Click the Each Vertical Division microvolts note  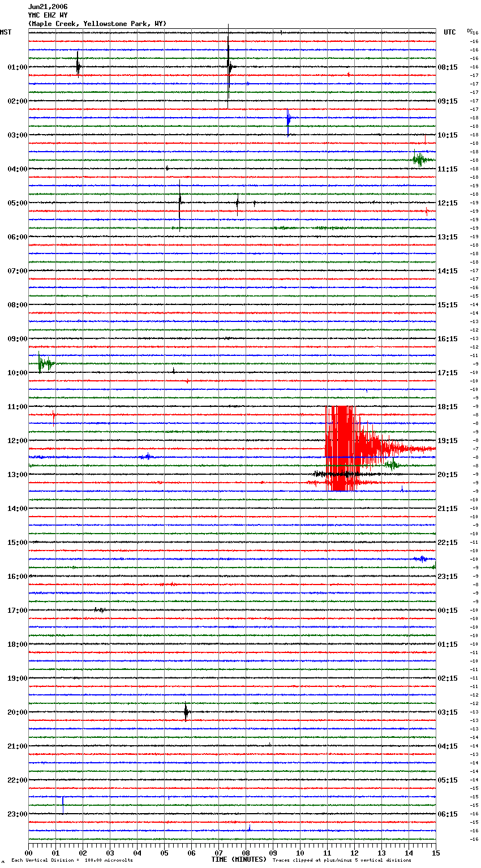[x=72, y=860]
